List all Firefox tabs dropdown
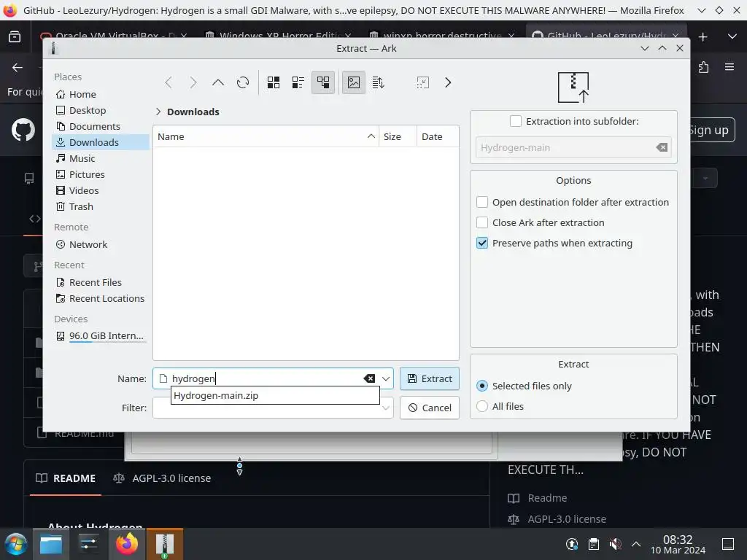The image size is (747, 560). point(732,37)
